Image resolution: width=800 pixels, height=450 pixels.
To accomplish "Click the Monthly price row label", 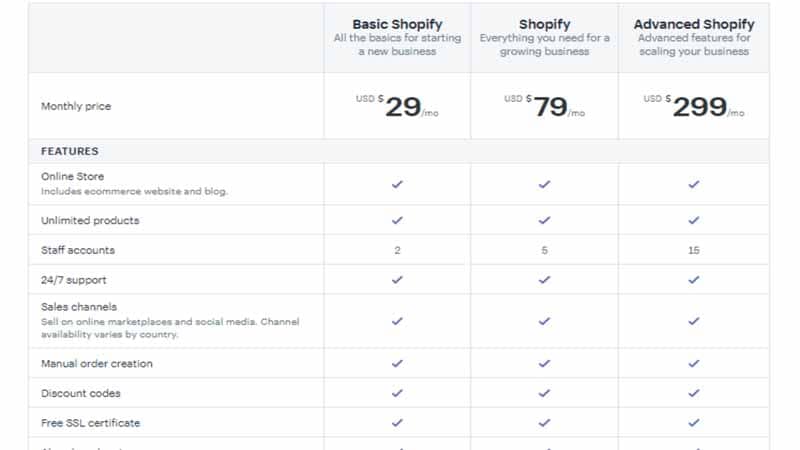I will 76,106.
